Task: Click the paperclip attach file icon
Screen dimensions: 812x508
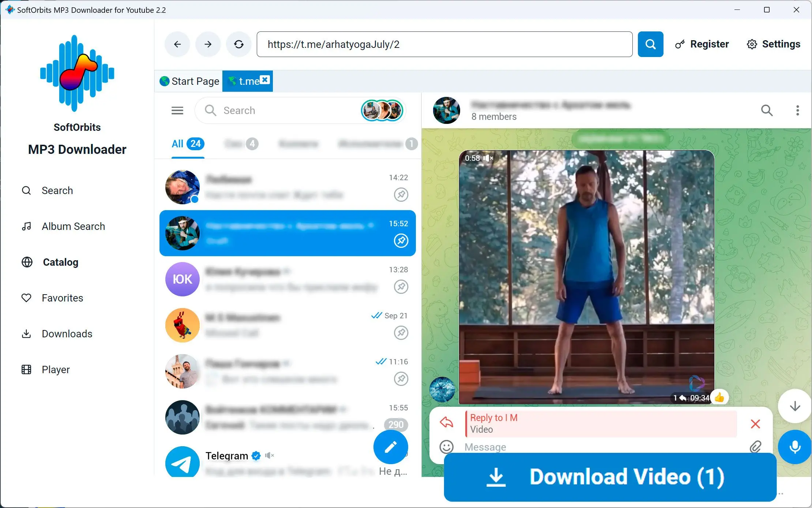Action: [755, 447]
